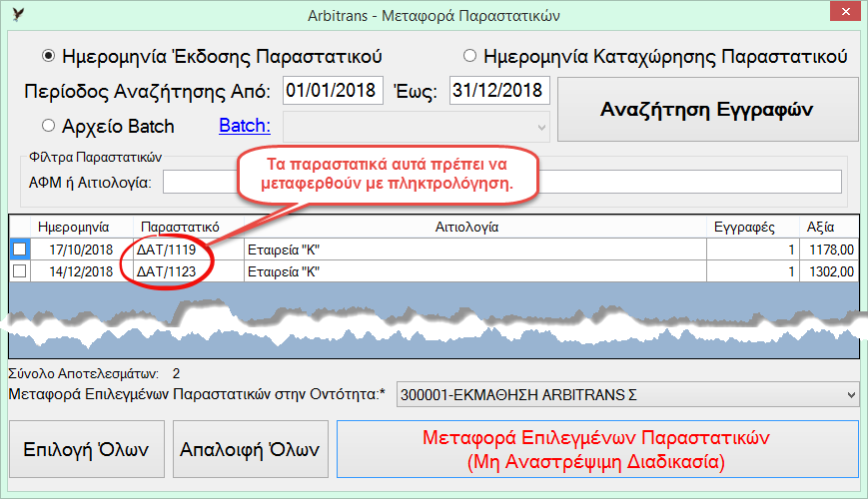Click the end date field 31/12/2018
868x499 pixels.
tap(499, 90)
